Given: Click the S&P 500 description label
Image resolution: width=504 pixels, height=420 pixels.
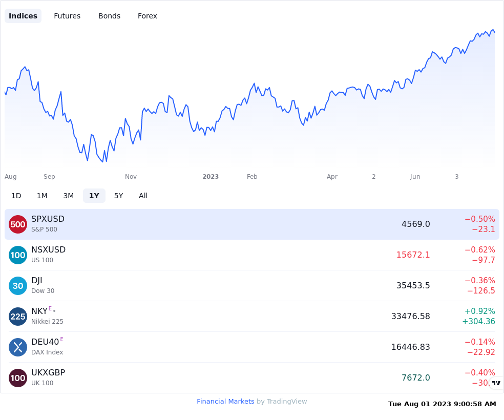Looking at the screenshot, I should point(44,229).
